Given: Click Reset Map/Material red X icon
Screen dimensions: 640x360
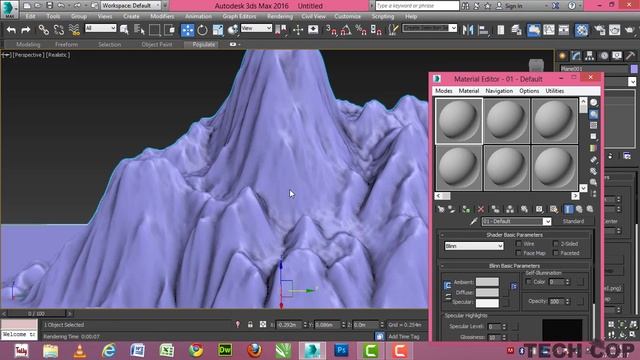Looking at the screenshot, I should 481,209.
